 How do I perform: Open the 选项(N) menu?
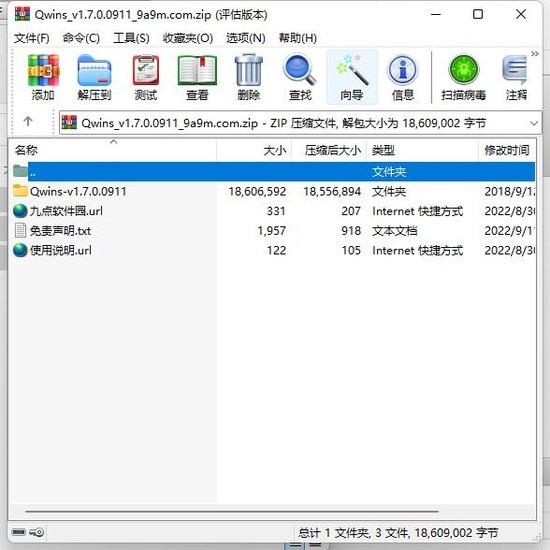[245, 38]
